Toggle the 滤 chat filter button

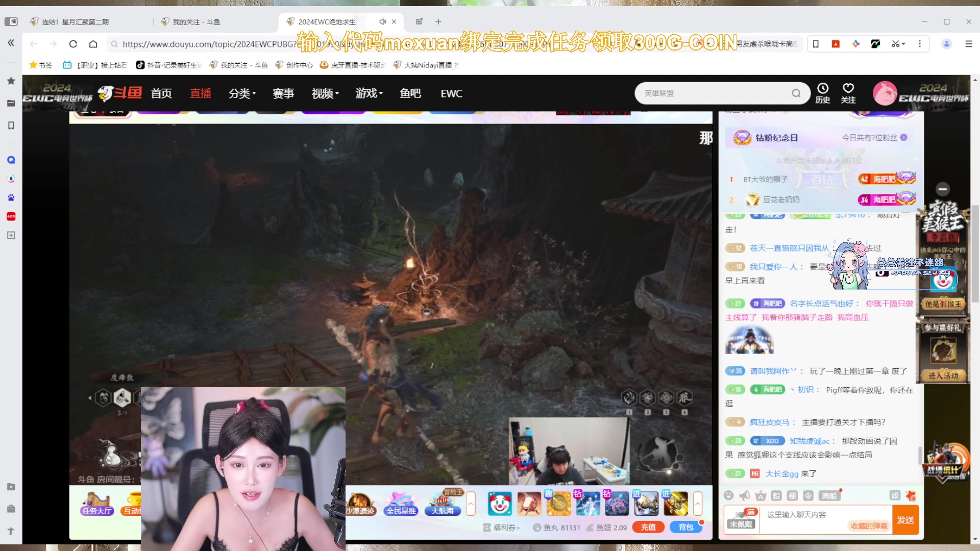pos(895,495)
